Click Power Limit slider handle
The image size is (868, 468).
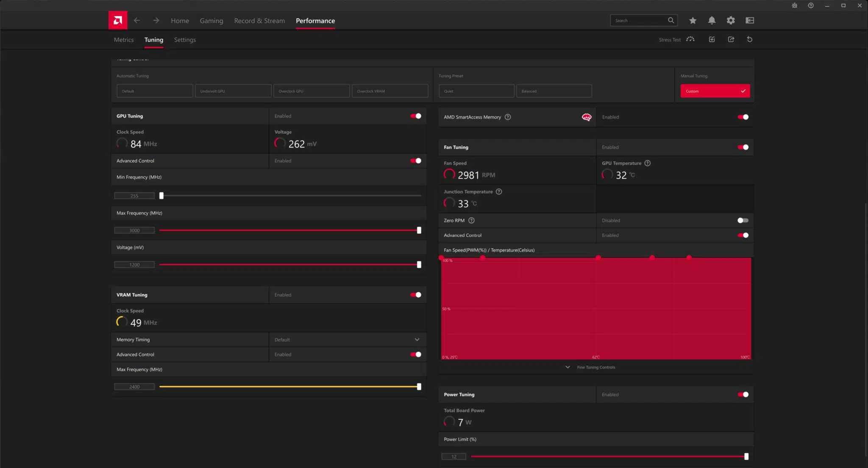[x=746, y=457]
